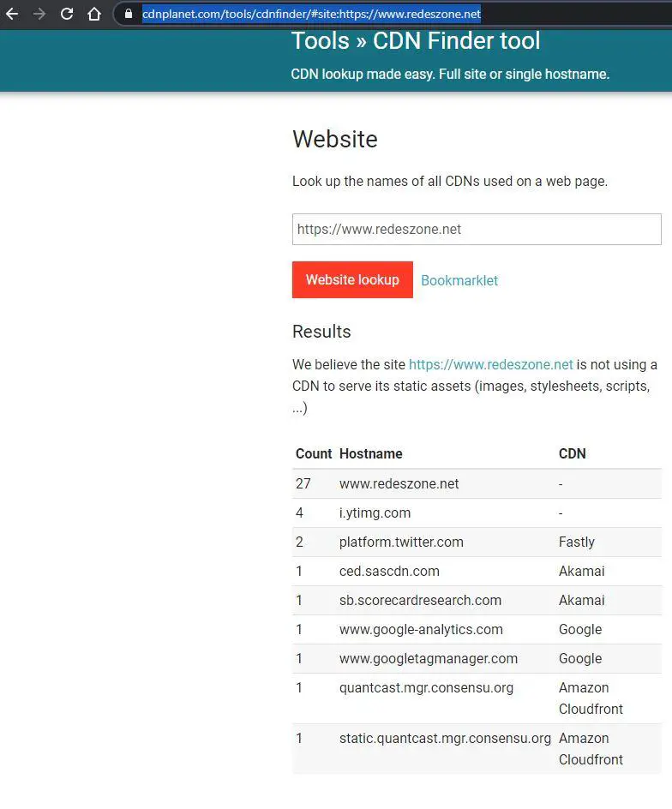Image resolution: width=672 pixels, height=809 pixels.
Task: Select Amazon Cloudfront cell for static.quantcast.mgr.consensu.org
Action: (x=591, y=749)
